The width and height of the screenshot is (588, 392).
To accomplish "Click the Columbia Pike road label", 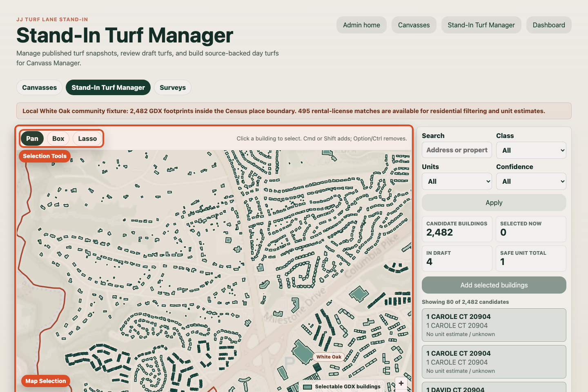I will (x=371, y=256).
